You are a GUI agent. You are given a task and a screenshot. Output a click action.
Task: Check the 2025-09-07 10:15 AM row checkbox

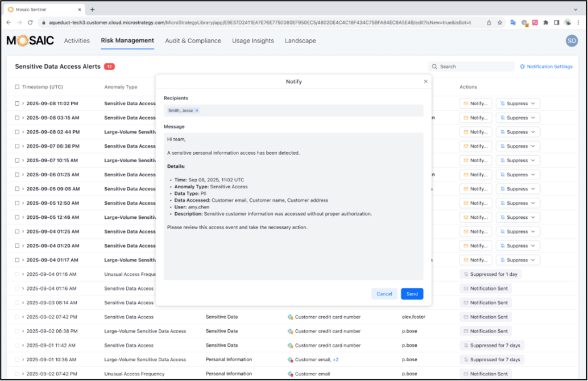click(17, 160)
